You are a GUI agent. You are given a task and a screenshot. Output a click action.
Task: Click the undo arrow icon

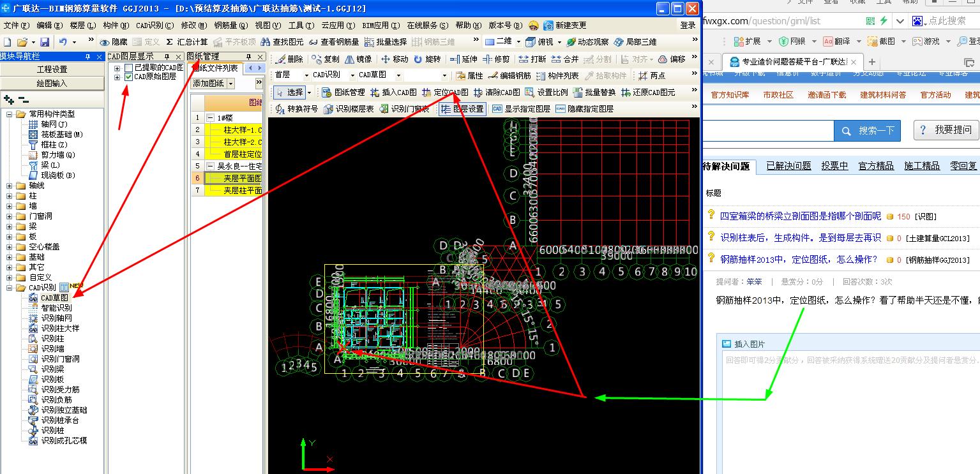[x=63, y=41]
